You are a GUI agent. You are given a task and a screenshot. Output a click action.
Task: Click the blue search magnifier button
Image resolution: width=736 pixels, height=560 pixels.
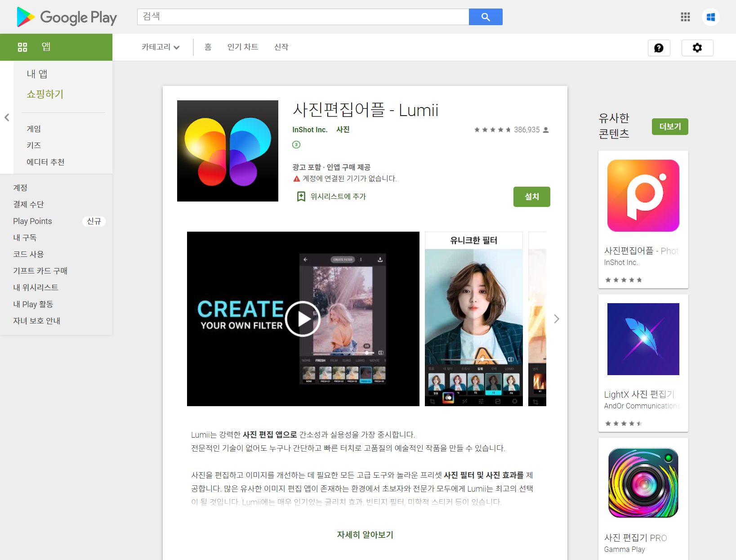(486, 17)
